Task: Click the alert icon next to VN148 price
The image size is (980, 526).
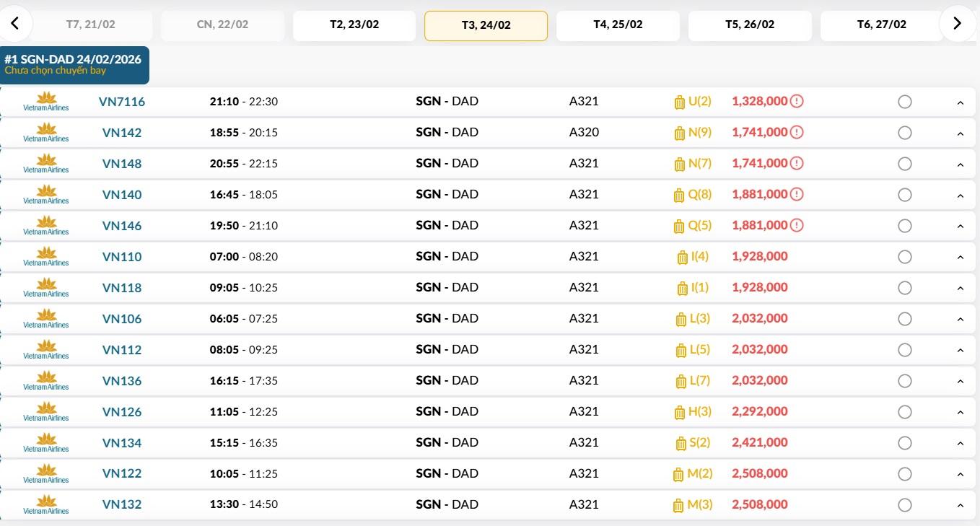Action: pyautogui.click(x=797, y=164)
